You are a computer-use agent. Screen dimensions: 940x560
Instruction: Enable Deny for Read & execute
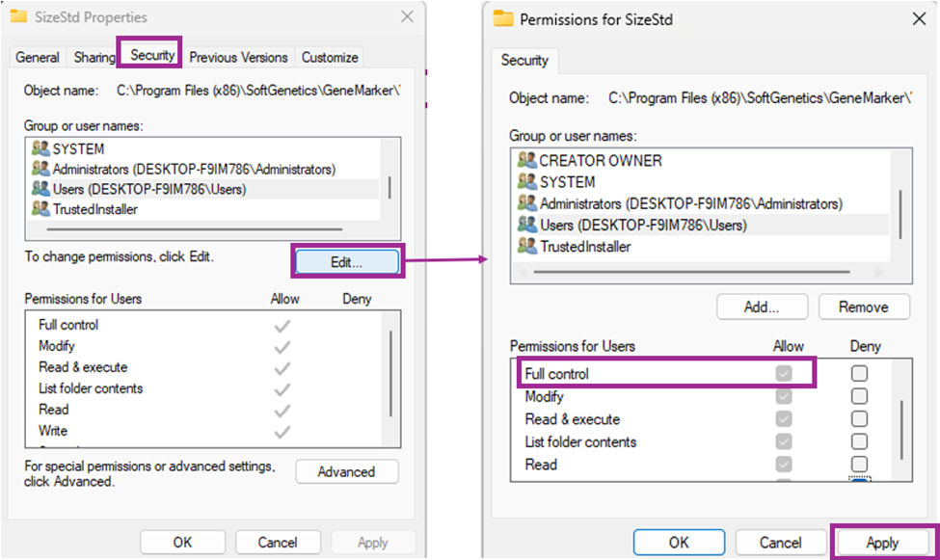(859, 419)
